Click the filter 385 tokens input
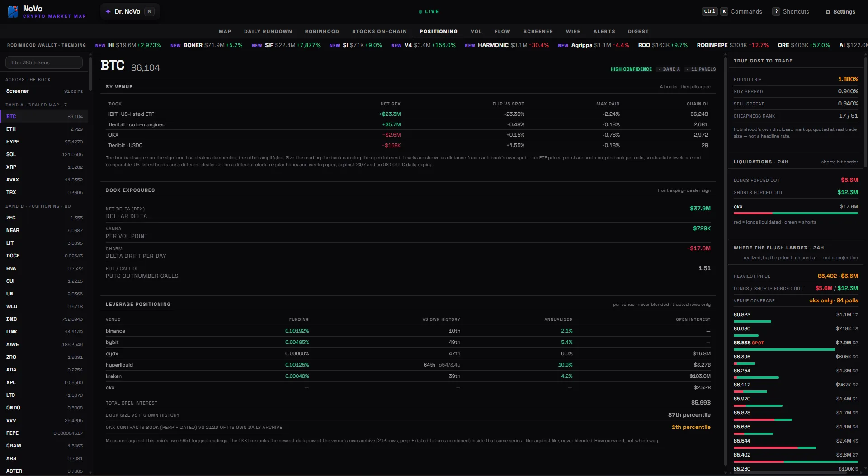The width and height of the screenshot is (868, 476). pos(44,62)
